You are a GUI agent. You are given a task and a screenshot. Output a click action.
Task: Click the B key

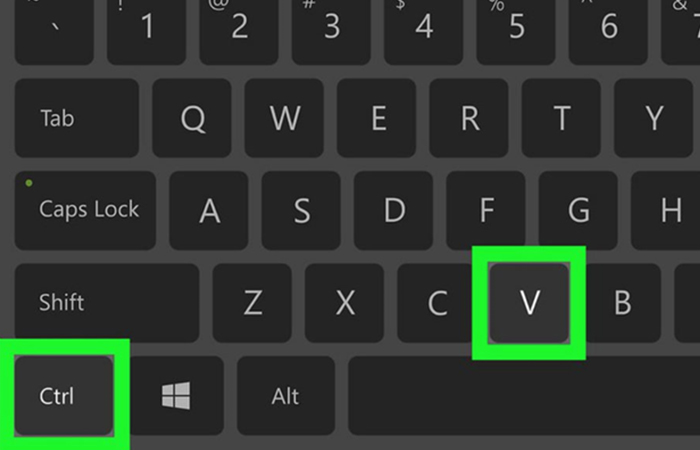pyautogui.click(x=622, y=303)
